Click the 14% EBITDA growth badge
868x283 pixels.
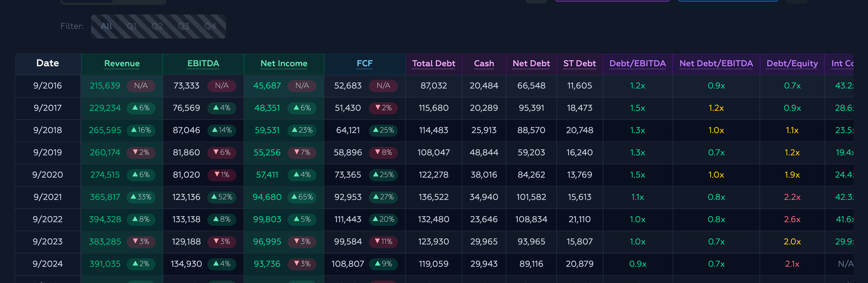222,130
